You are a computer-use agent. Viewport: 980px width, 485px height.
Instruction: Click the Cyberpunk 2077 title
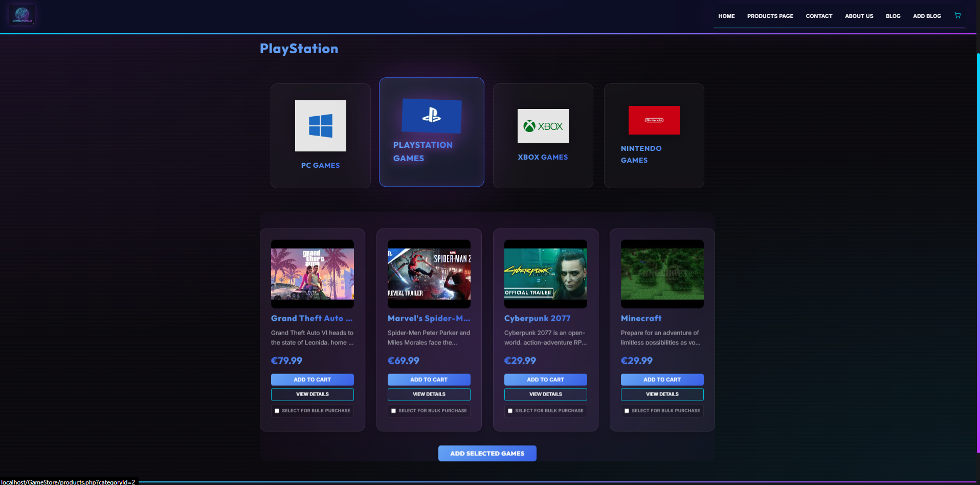tap(537, 318)
